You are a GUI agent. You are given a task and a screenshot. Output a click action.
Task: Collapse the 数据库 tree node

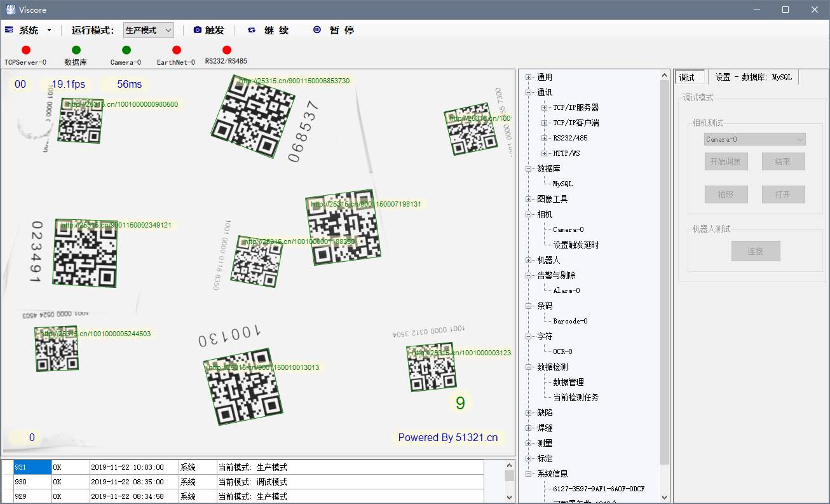coord(529,168)
